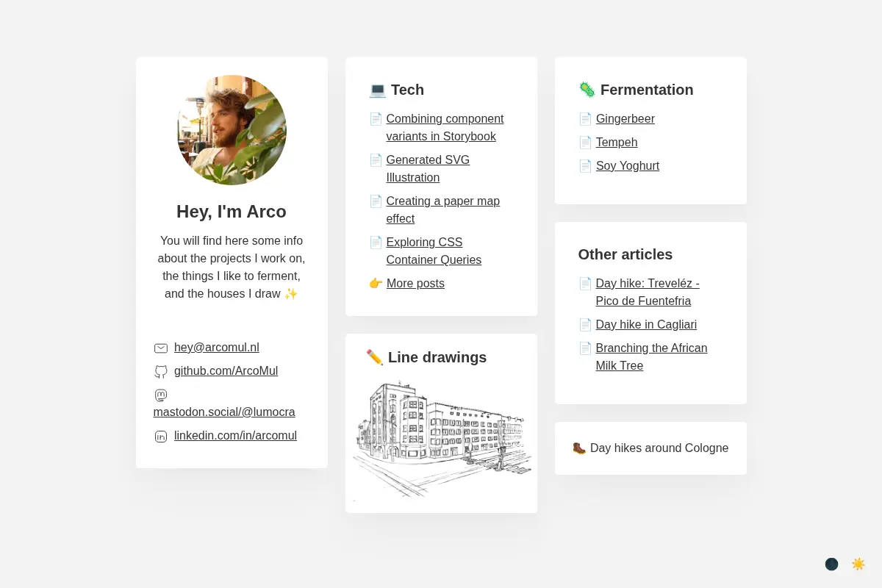Click the hiking boot icon

[x=579, y=448]
